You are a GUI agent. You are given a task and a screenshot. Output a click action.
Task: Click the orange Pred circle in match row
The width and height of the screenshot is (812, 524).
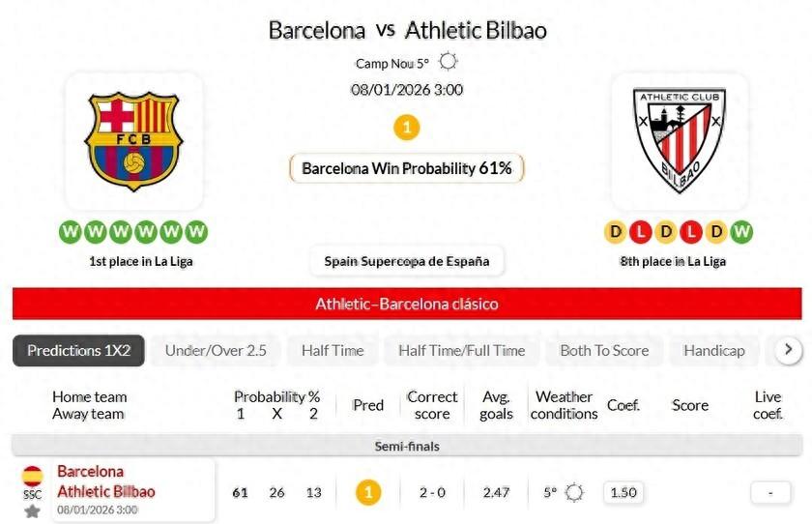[368, 492]
